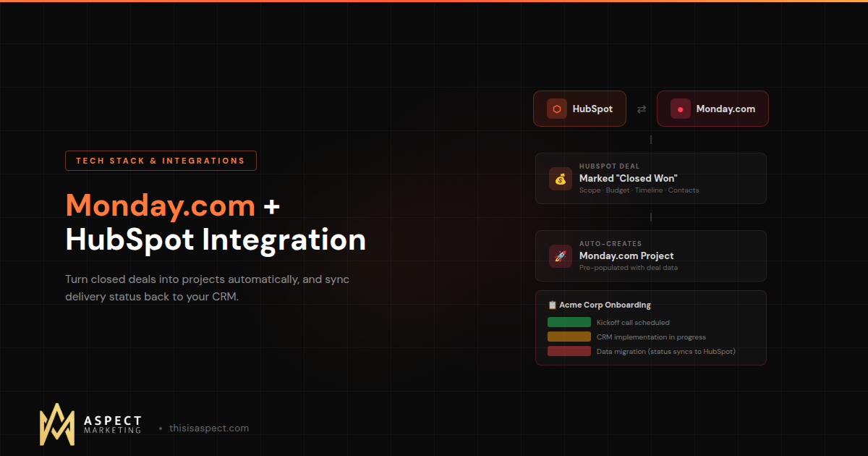This screenshot has width=868, height=456.
Task: Click the money bag deal icon
Action: pos(561,179)
